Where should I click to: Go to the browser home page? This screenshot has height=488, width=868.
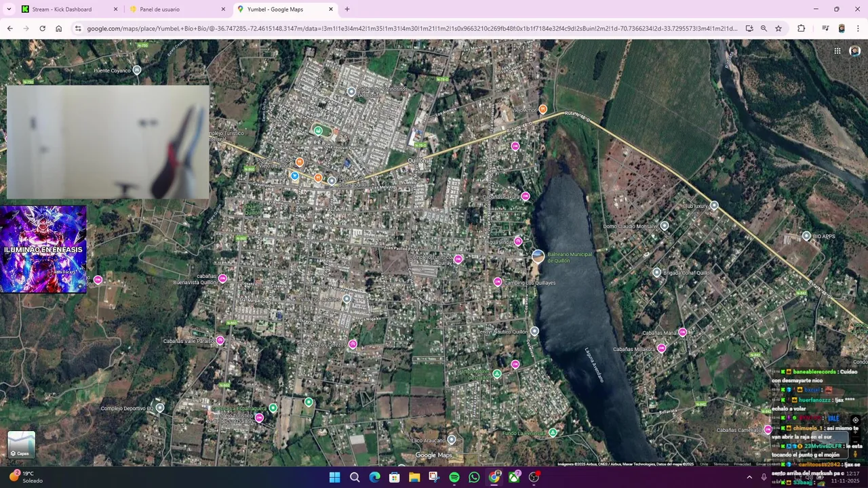click(59, 28)
